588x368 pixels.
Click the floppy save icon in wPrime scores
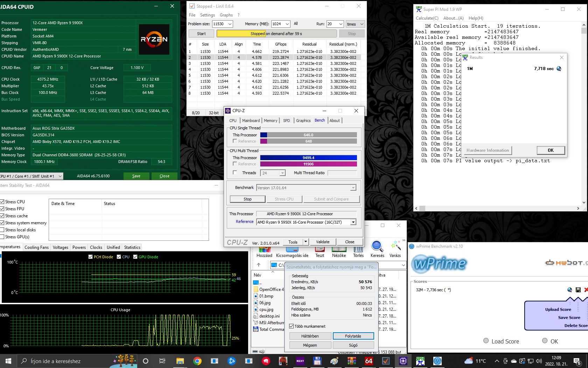(x=578, y=290)
